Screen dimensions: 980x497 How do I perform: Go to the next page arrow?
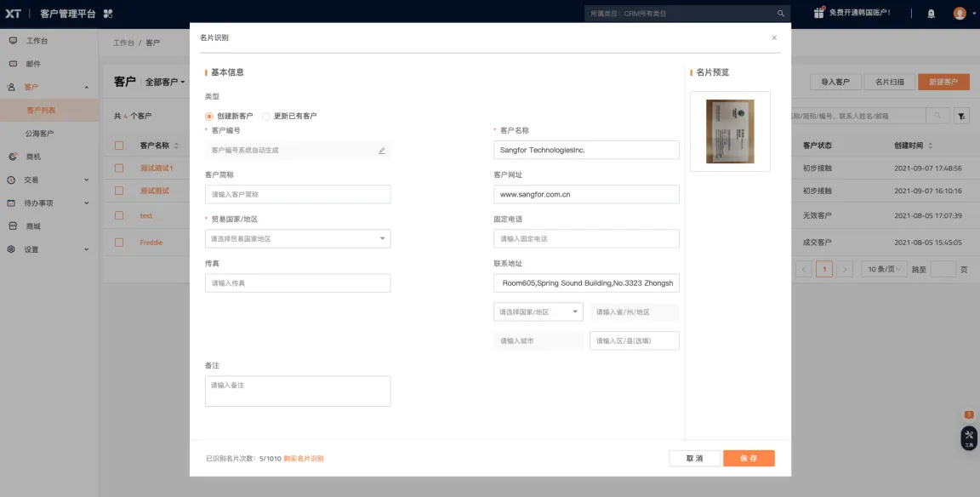click(x=845, y=270)
